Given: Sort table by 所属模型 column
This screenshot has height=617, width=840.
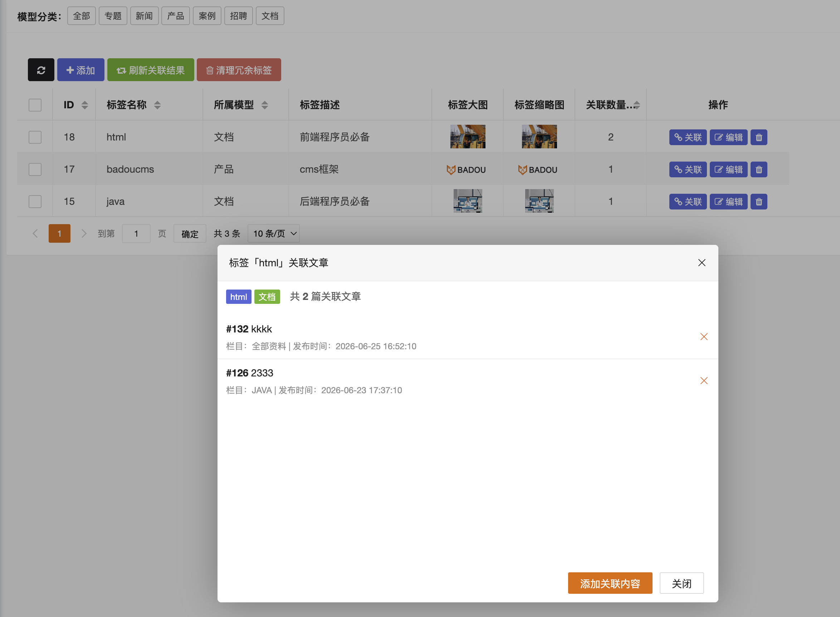Looking at the screenshot, I should tap(264, 105).
